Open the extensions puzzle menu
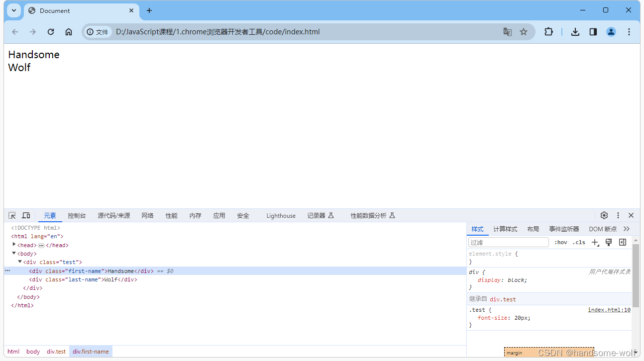The height and width of the screenshot is (361, 644). (548, 32)
